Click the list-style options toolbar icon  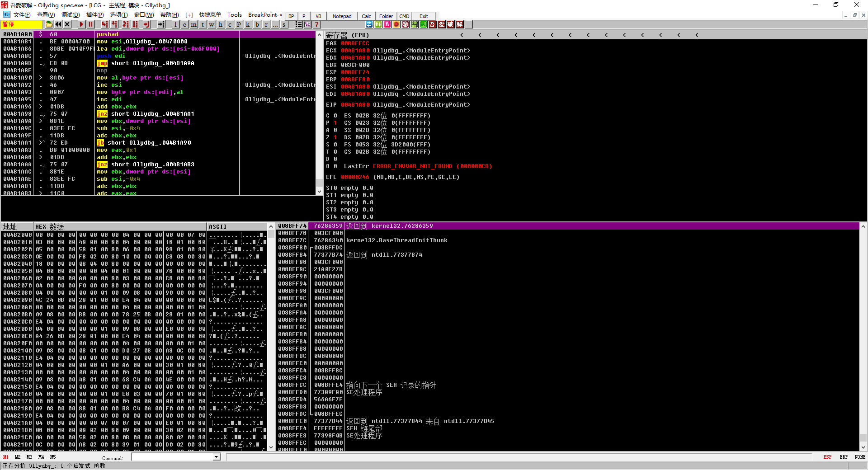299,24
